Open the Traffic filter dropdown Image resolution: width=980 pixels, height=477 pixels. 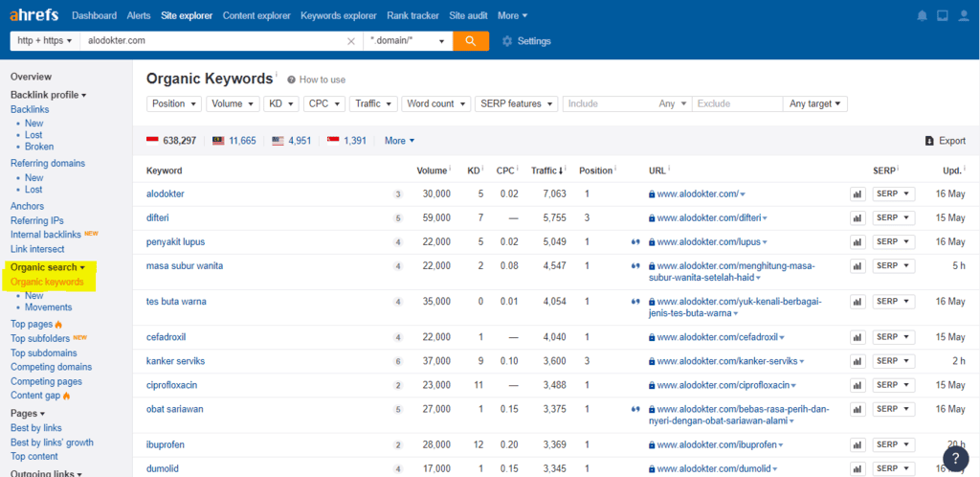click(x=374, y=103)
